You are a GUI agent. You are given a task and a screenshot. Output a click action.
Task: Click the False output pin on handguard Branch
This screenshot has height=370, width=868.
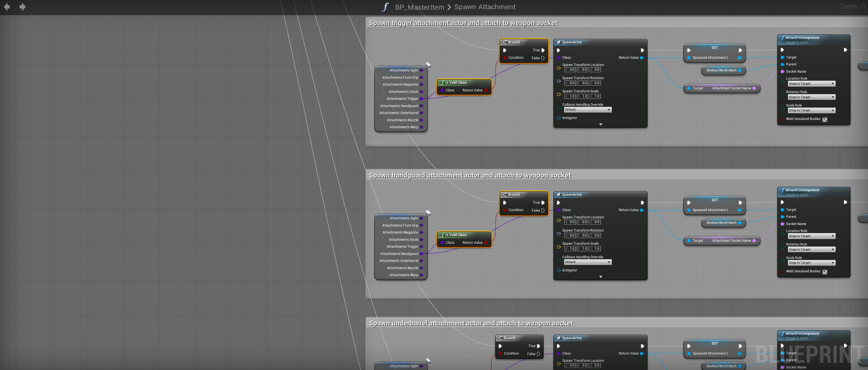coord(543,210)
